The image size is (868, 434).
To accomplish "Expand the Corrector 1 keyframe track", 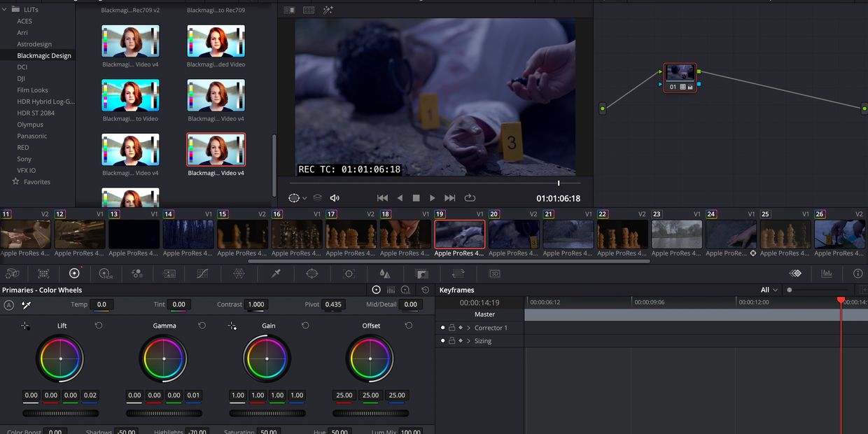I will click(468, 328).
